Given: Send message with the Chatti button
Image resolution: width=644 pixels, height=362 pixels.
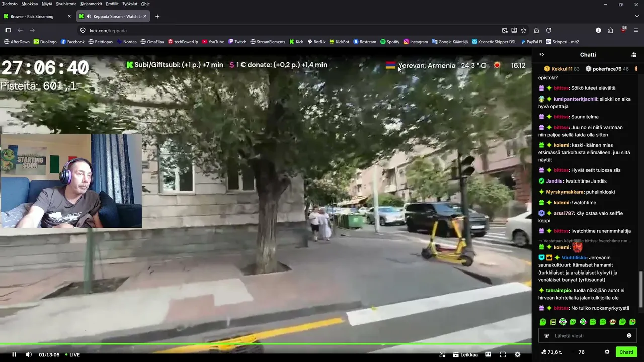Looking at the screenshot, I should point(626,352).
